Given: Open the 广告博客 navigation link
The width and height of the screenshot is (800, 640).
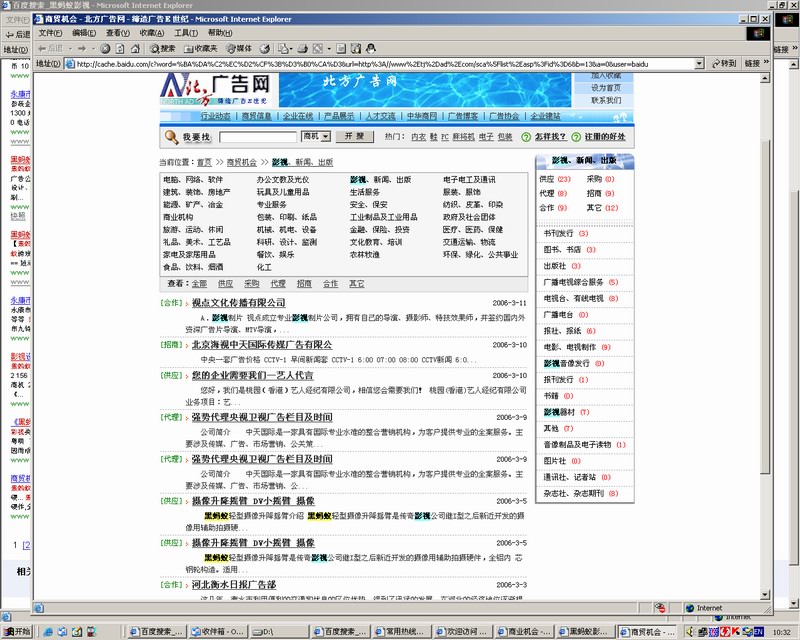Looking at the screenshot, I should (x=463, y=116).
